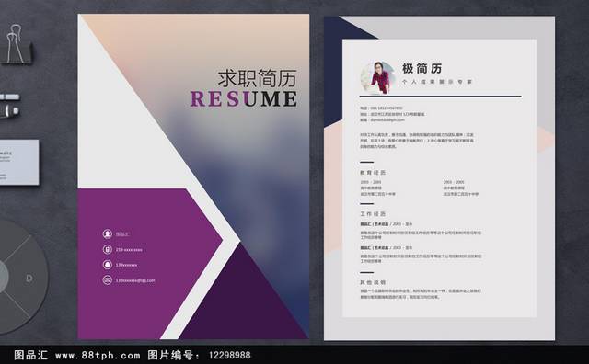The height and width of the screenshot is (364, 589).
Task: Select the 个人成果展示专家 subtitle
Action: (437, 82)
